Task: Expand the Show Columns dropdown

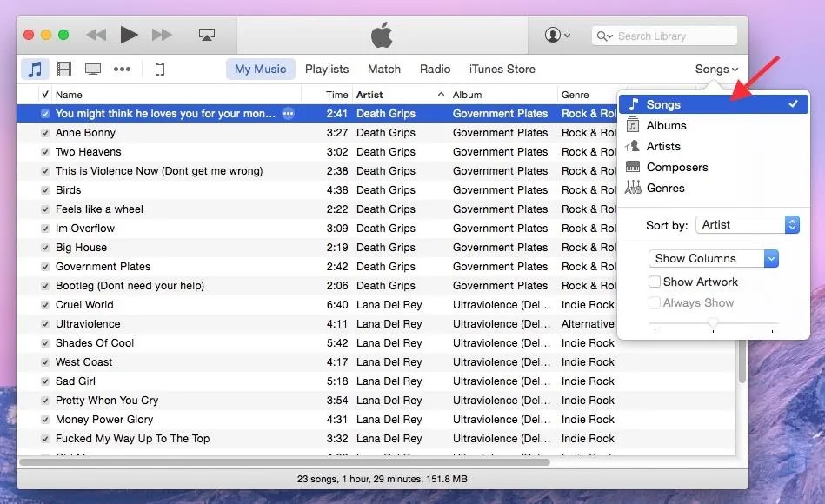Action: (714, 258)
